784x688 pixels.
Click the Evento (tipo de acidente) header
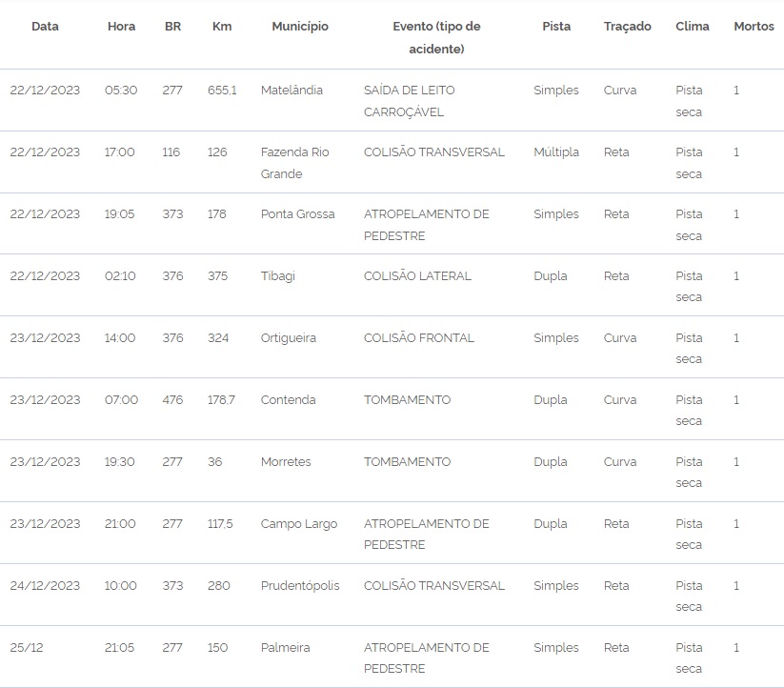pos(436,37)
